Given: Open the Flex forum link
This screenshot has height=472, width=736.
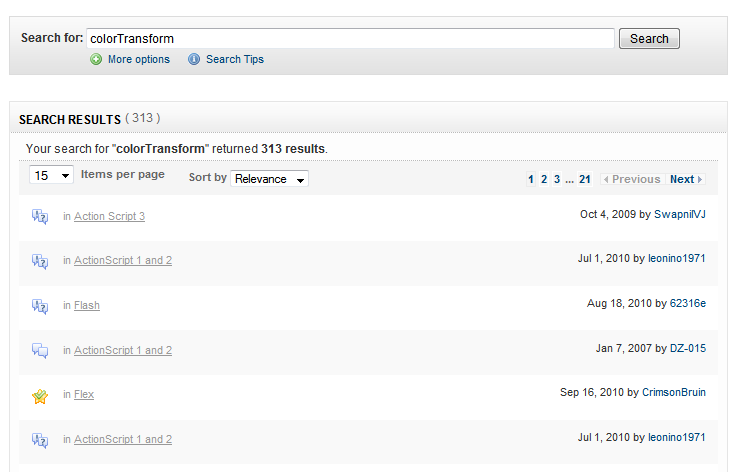Looking at the screenshot, I should point(84,394).
